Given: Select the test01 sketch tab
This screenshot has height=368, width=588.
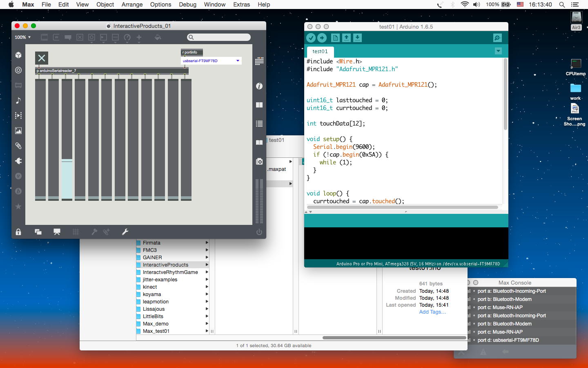Looking at the screenshot, I should click(320, 52).
